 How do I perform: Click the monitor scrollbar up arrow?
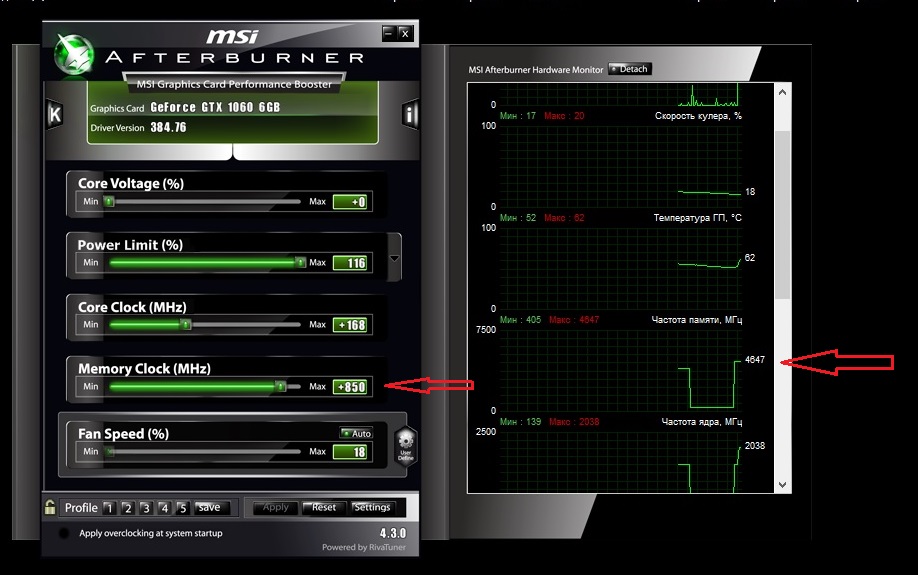[x=782, y=92]
